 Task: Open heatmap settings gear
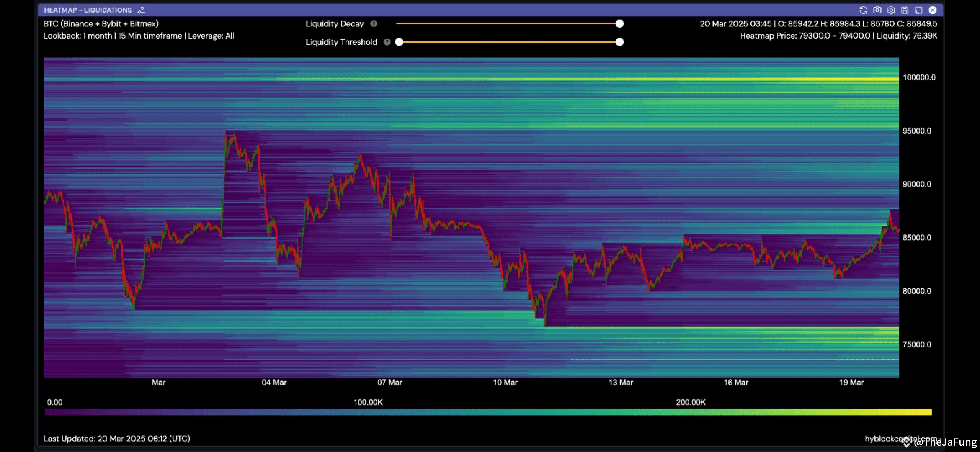coord(891,10)
